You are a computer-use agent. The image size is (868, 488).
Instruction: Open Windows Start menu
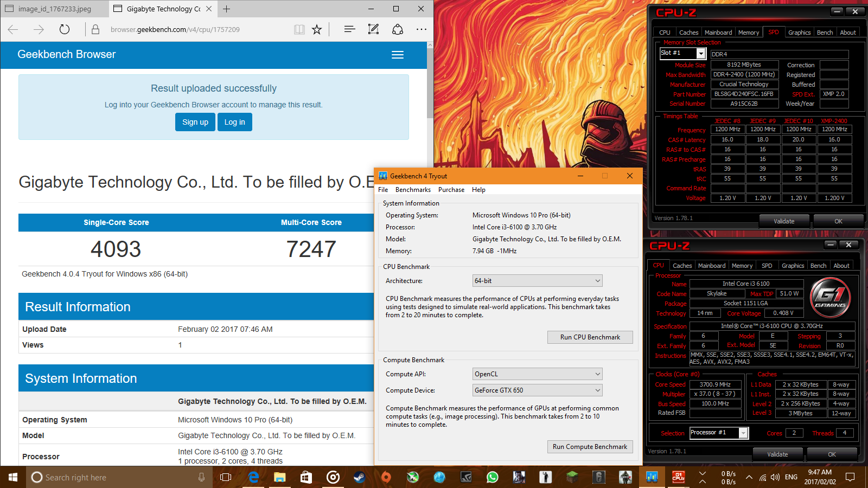click(x=13, y=477)
